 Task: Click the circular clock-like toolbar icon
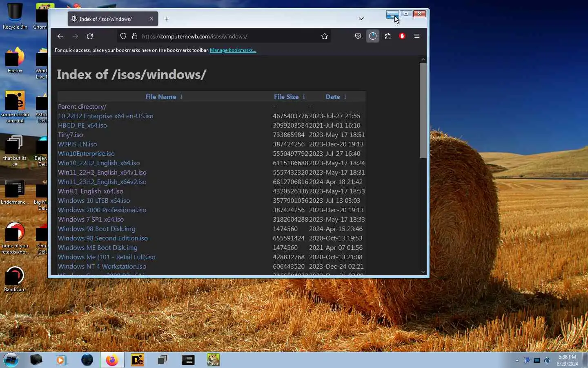373,36
